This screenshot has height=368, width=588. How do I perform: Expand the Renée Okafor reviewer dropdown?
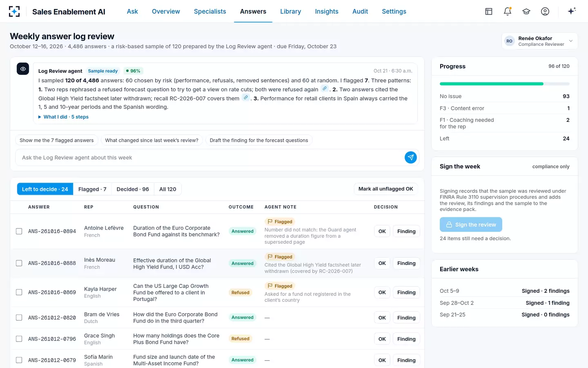(x=539, y=41)
